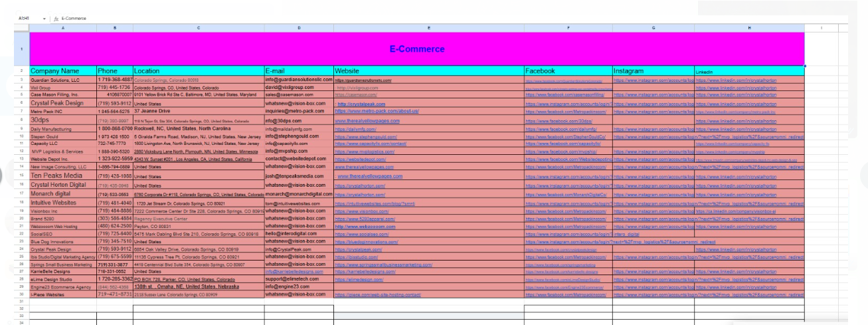Select the Location header cell
868x325 pixels.
click(199, 70)
